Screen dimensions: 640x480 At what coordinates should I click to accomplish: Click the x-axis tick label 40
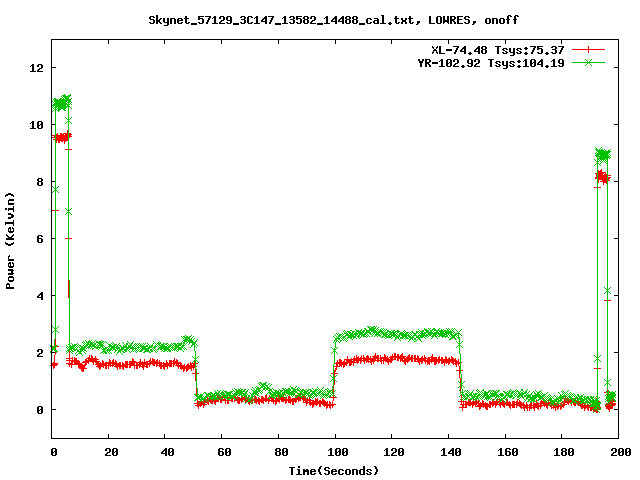(167, 452)
